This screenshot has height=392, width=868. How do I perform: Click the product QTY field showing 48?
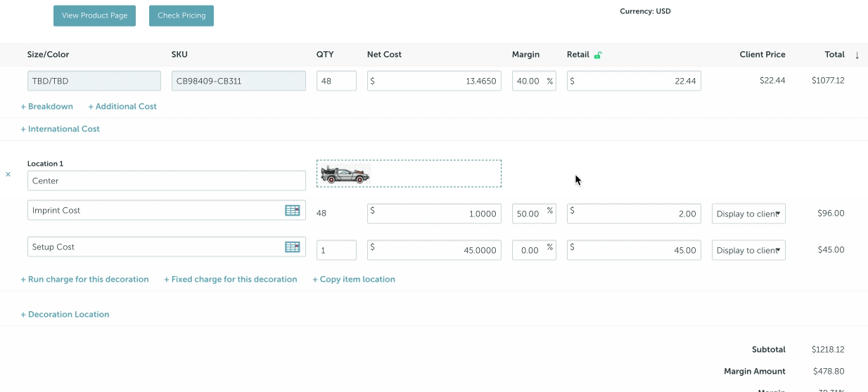click(336, 81)
